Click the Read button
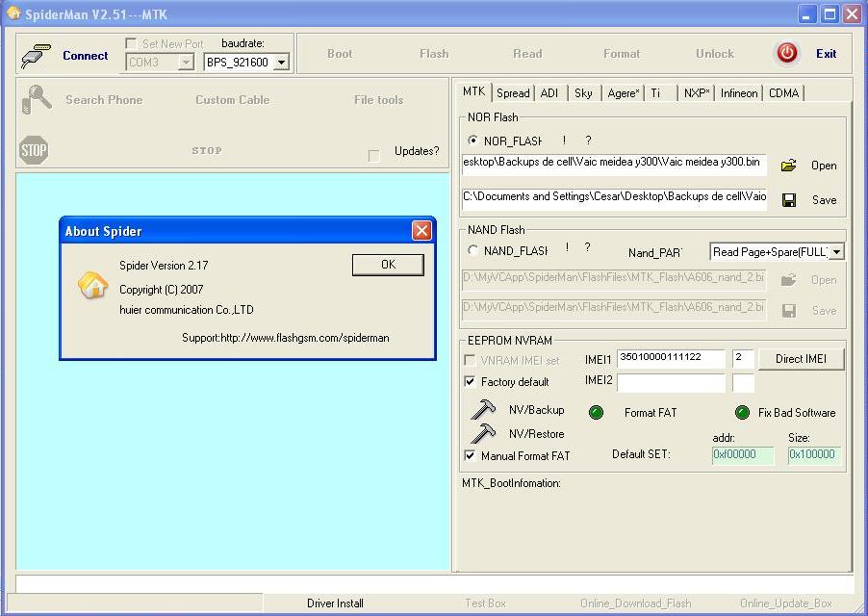868x616 pixels. tap(527, 54)
